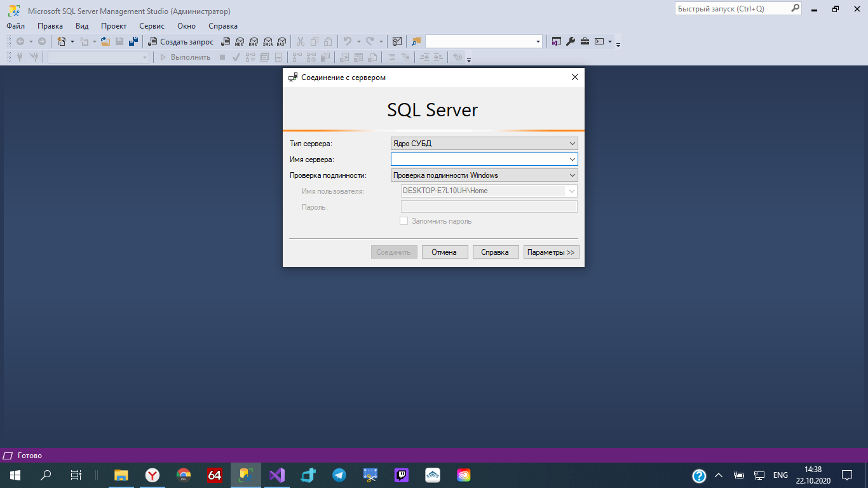Click the Справка button in dialog
Image resolution: width=868 pixels, height=488 pixels.
(x=496, y=252)
